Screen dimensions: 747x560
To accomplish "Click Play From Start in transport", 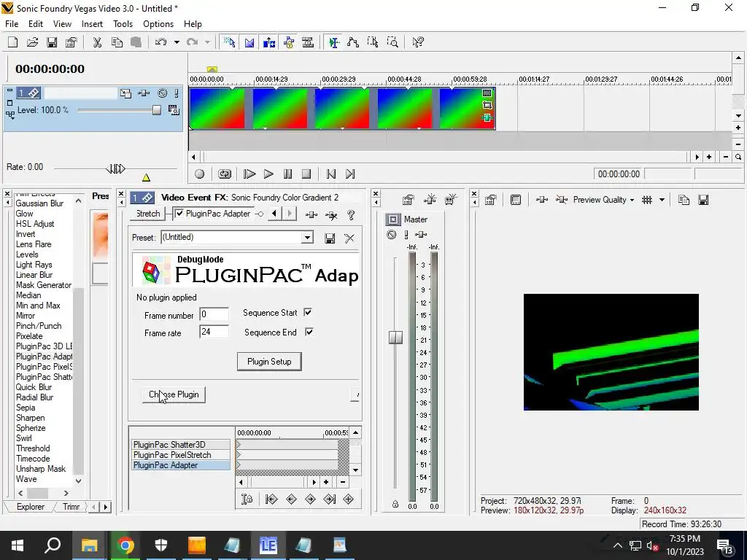I will pos(249,174).
